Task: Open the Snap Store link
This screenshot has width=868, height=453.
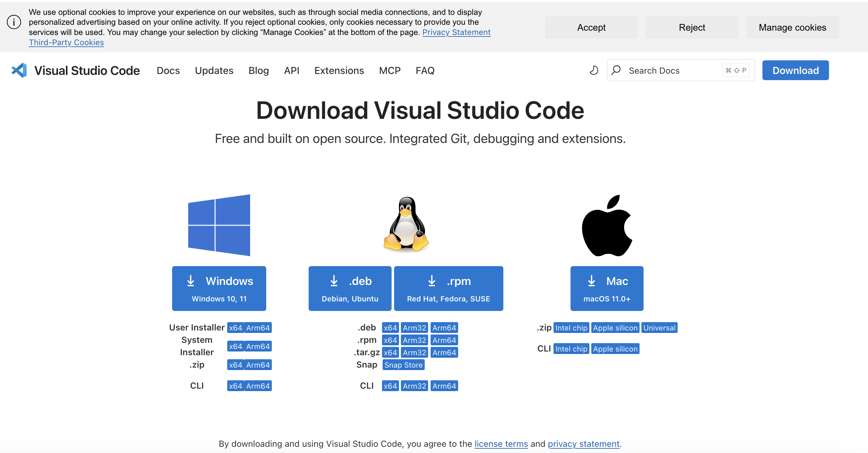Action: pyautogui.click(x=403, y=365)
